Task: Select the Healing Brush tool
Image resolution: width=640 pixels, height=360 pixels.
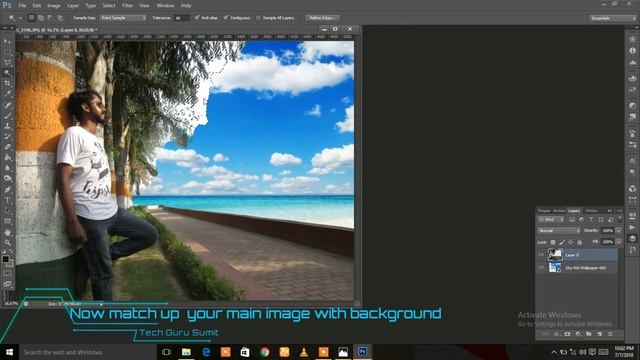Action: 7,105
